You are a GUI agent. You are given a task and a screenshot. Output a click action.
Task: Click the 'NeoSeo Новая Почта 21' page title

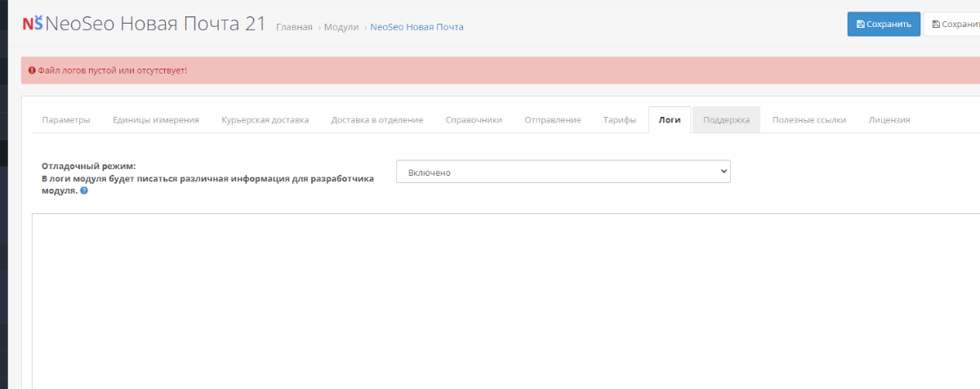point(156,24)
